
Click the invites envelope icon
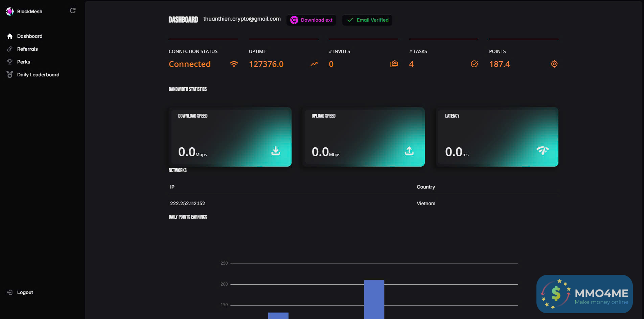(x=394, y=64)
